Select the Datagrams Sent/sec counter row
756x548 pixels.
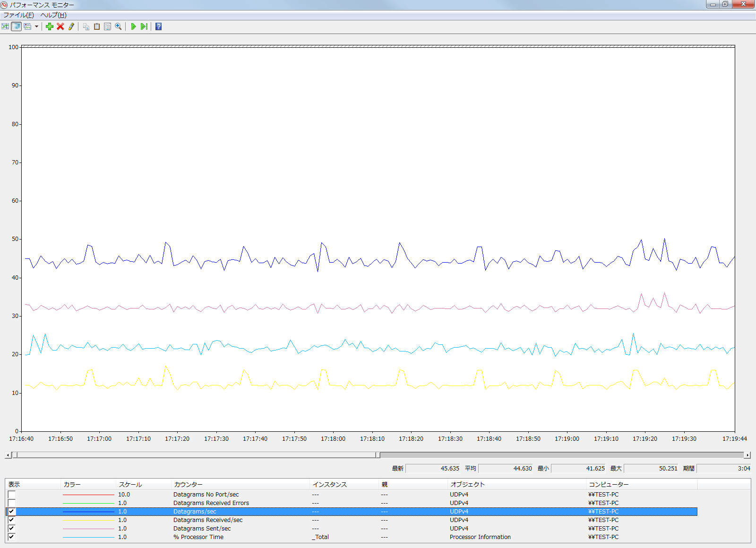[202, 529]
